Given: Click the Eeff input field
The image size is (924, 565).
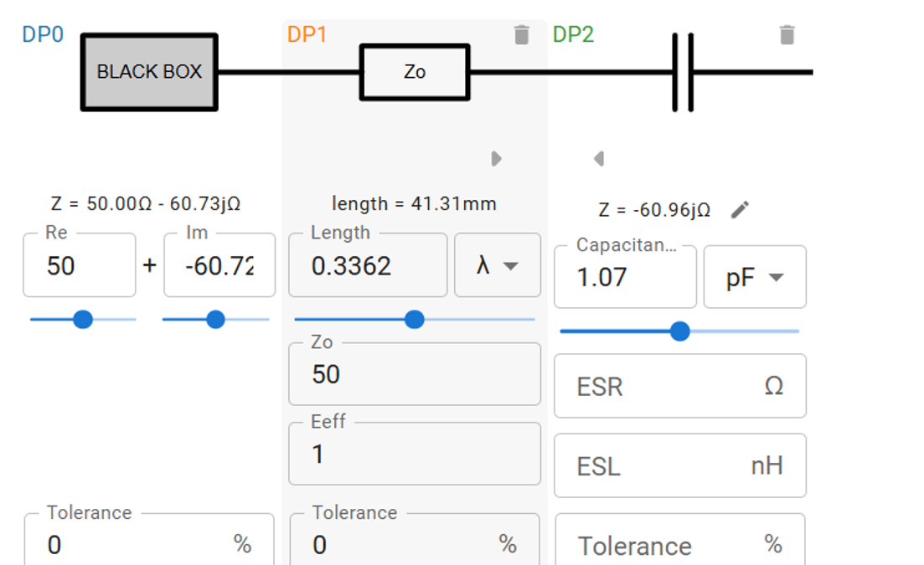Looking at the screenshot, I should [x=414, y=455].
